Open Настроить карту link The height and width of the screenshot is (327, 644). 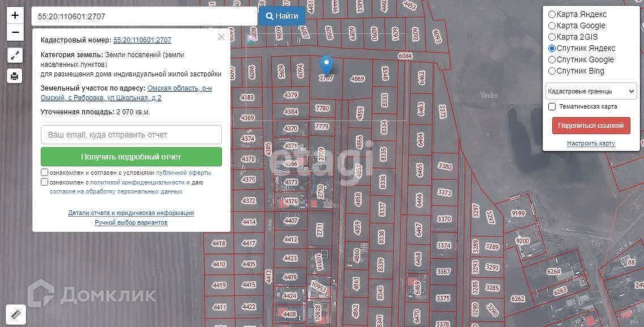591,143
